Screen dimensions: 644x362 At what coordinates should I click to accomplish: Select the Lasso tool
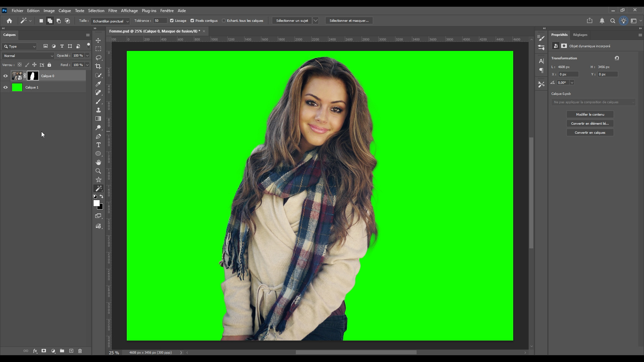pos(98,58)
